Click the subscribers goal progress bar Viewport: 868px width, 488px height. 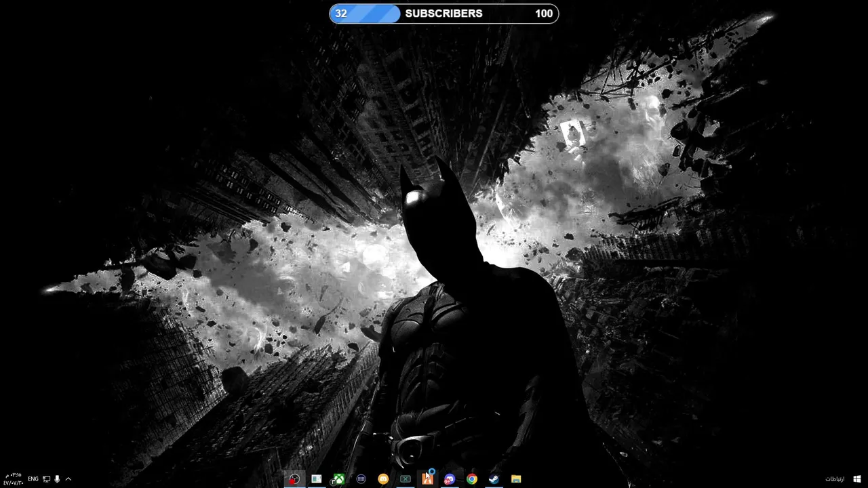444,14
